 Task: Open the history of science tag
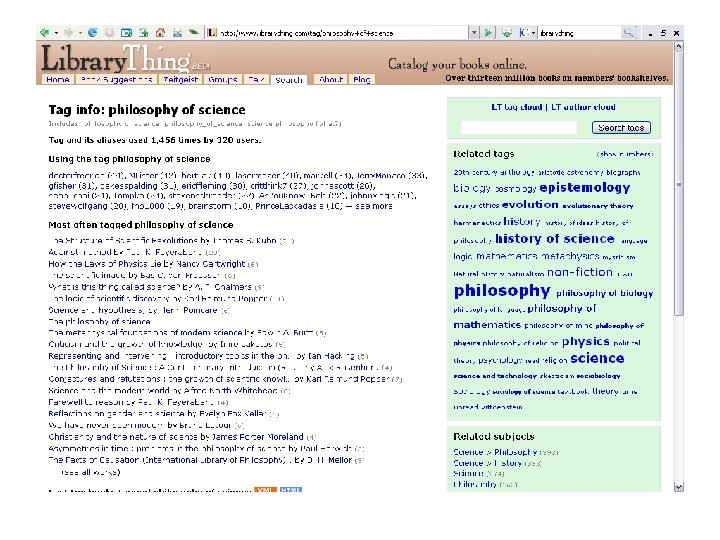[x=554, y=239]
